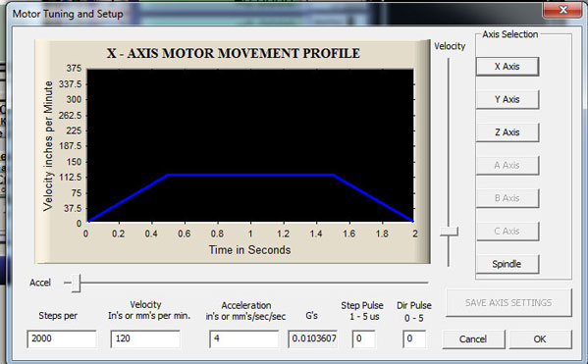Focus the Steps per field showing 2000
588x364 pixels.
click(x=62, y=338)
